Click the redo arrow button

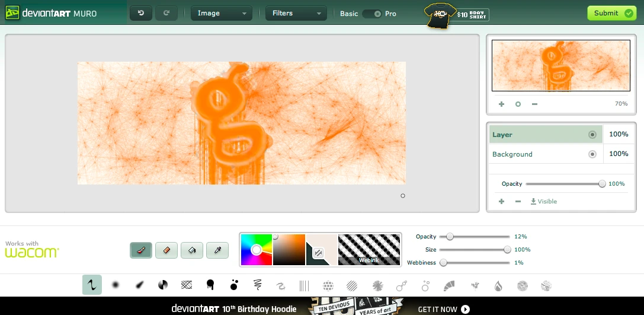[166, 13]
